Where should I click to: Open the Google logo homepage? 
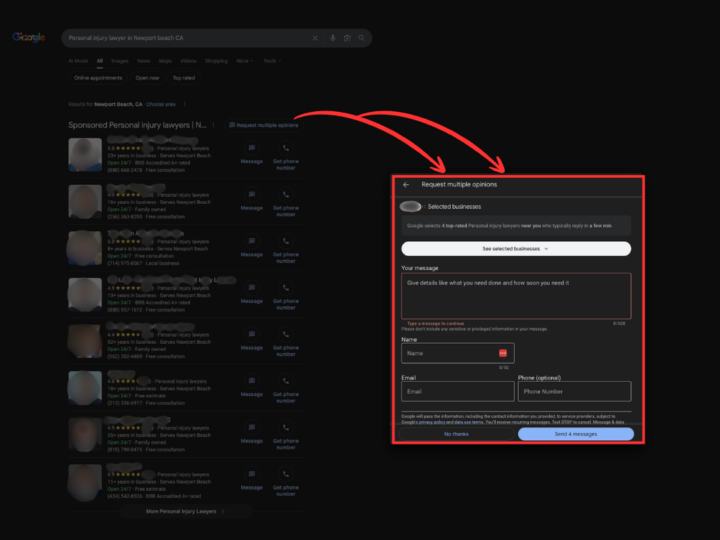point(28,37)
